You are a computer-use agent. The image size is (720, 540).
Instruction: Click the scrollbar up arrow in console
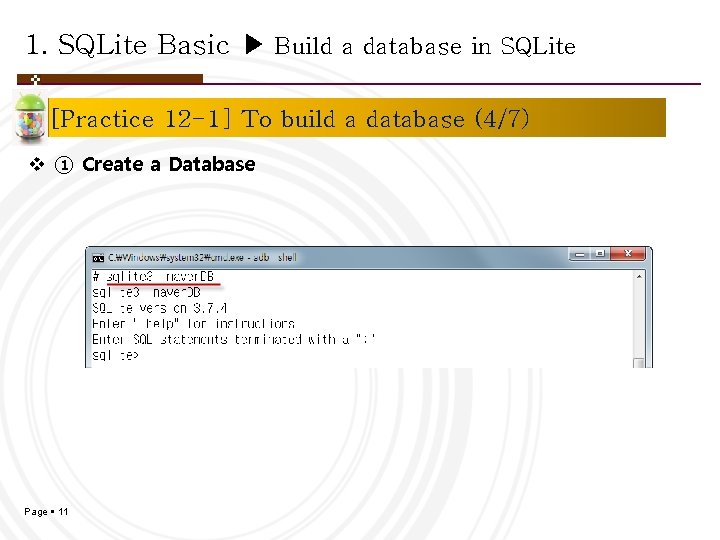(639, 276)
